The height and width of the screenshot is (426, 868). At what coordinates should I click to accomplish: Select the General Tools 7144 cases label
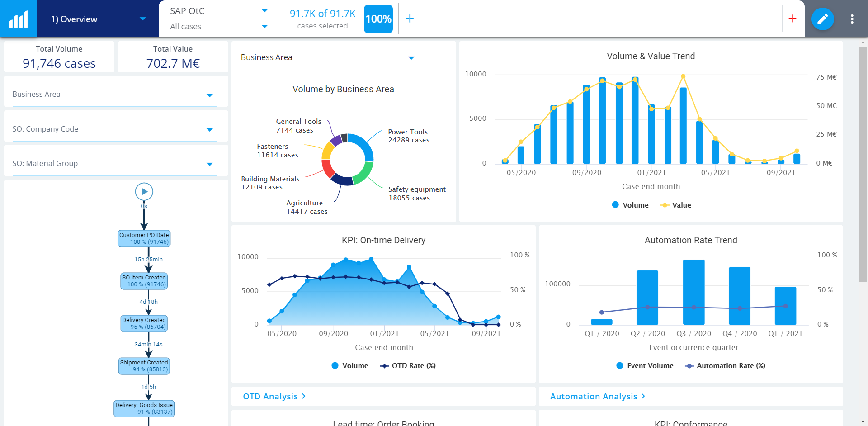[x=298, y=126]
